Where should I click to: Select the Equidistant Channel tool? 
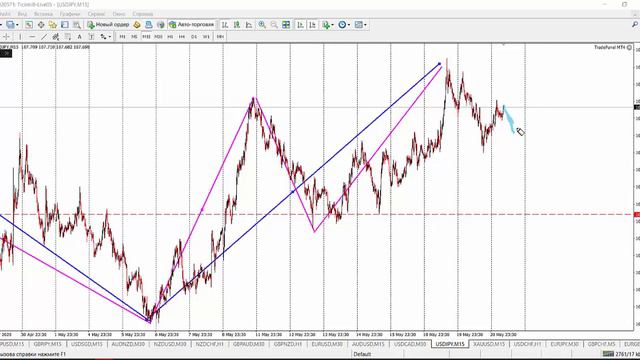pyautogui.click(x=56, y=37)
